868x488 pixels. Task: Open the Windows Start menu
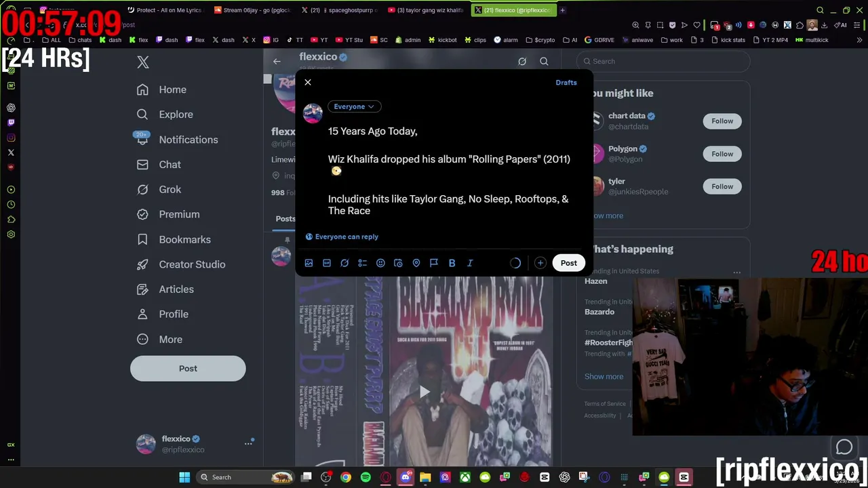click(184, 478)
